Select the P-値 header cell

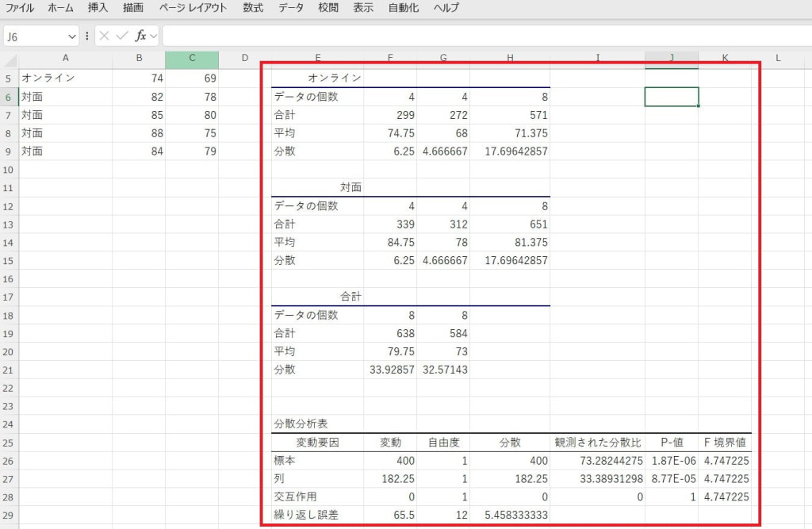[x=671, y=443]
